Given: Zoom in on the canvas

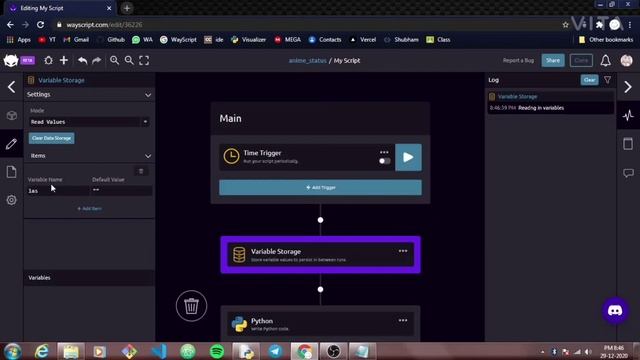Looking at the screenshot, I should (x=114, y=60).
